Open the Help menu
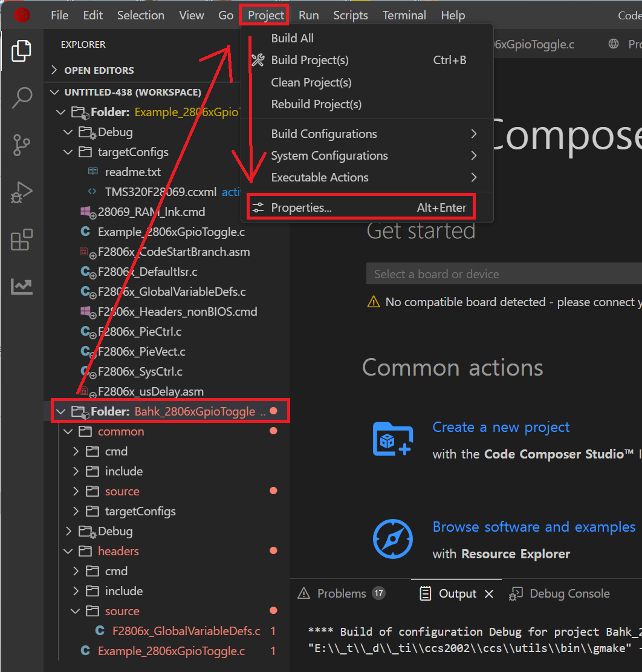This screenshot has height=672, width=642. click(x=453, y=16)
